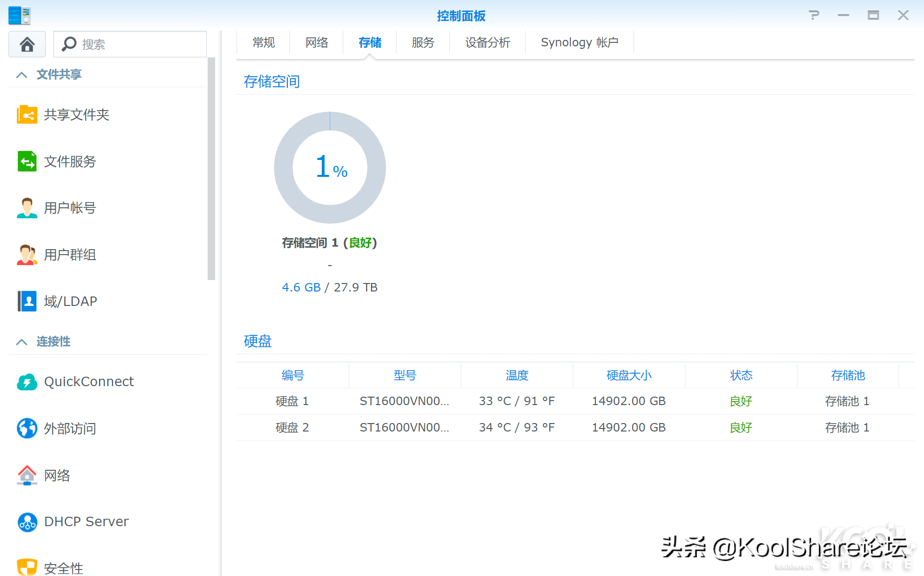This screenshot has height=576, width=924.
Task: Click the Home button in sidebar
Action: tap(27, 44)
